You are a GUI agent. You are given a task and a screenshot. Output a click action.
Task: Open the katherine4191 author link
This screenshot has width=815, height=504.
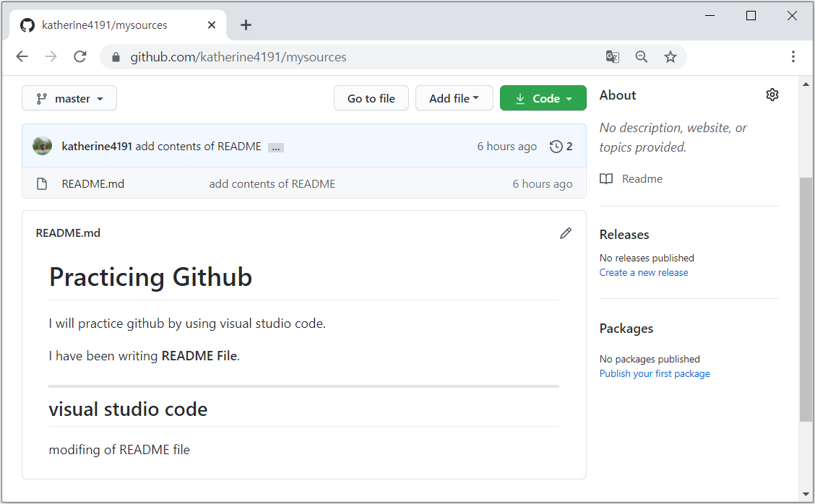point(97,147)
